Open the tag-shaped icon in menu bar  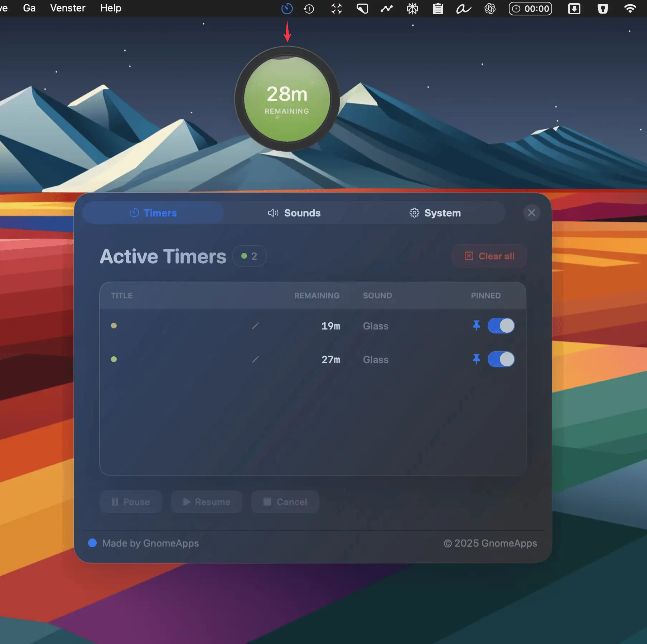[x=362, y=9]
